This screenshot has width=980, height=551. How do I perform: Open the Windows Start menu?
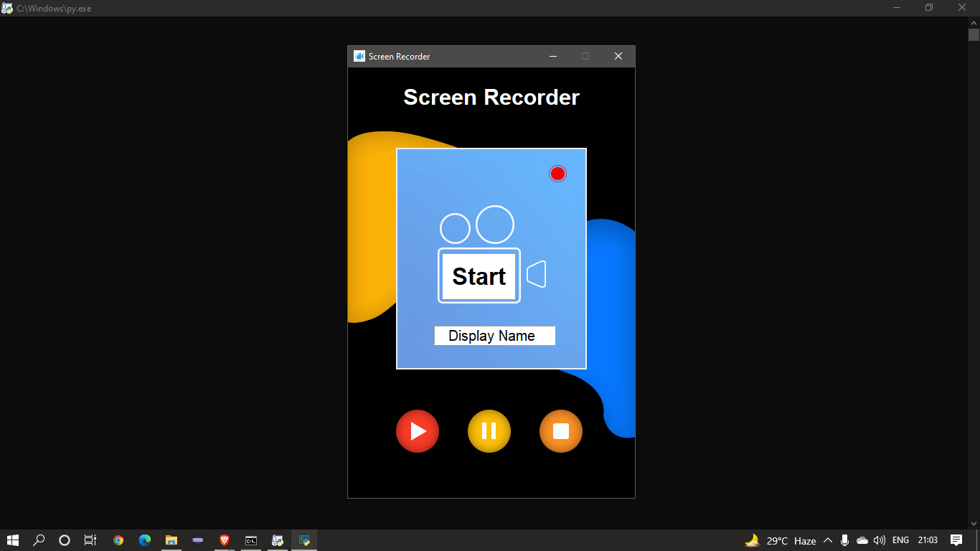click(x=13, y=540)
